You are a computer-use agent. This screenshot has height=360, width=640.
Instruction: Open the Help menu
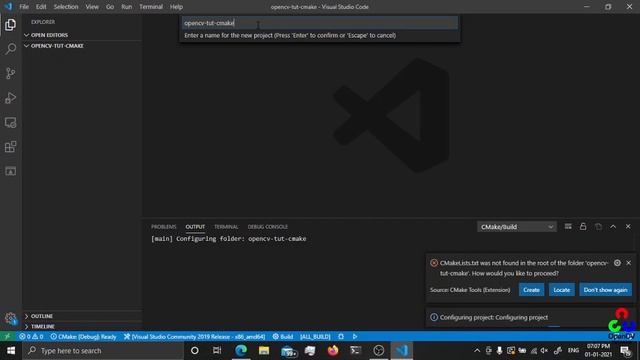176,7
